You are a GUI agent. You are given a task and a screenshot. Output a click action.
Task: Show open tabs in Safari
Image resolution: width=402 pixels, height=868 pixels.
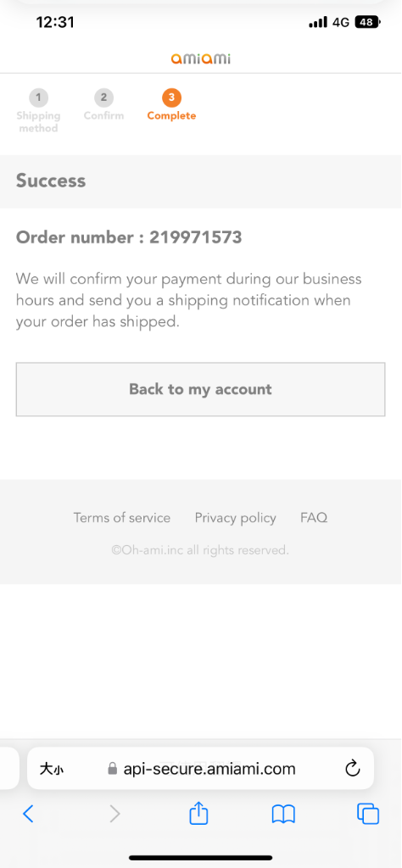tap(368, 813)
